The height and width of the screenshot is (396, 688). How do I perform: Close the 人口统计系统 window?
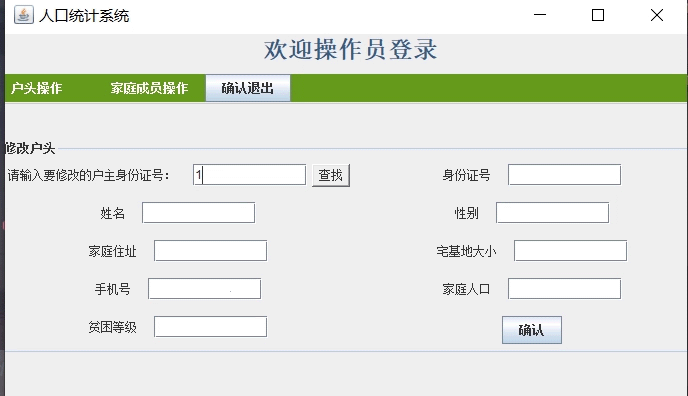pyautogui.click(x=657, y=15)
